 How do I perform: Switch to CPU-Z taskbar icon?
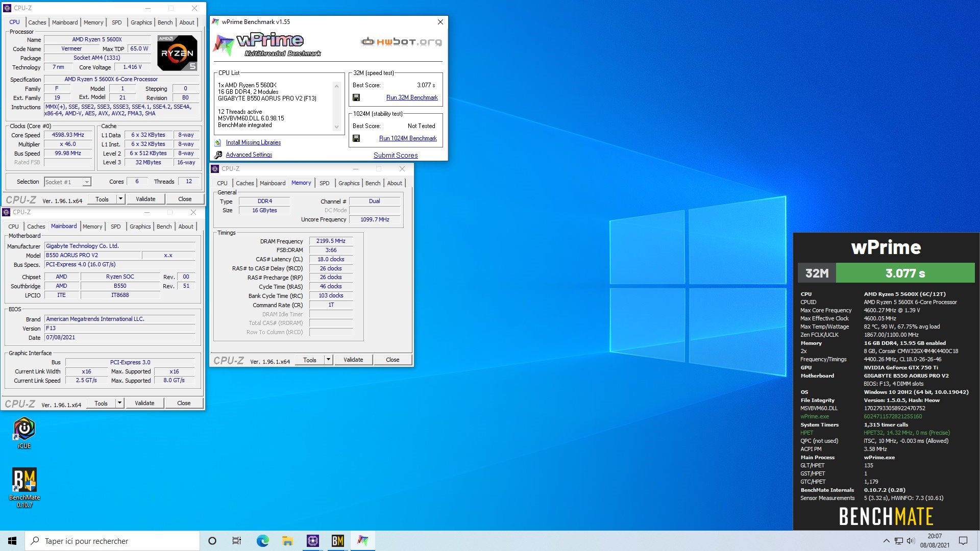(x=312, y=541)
